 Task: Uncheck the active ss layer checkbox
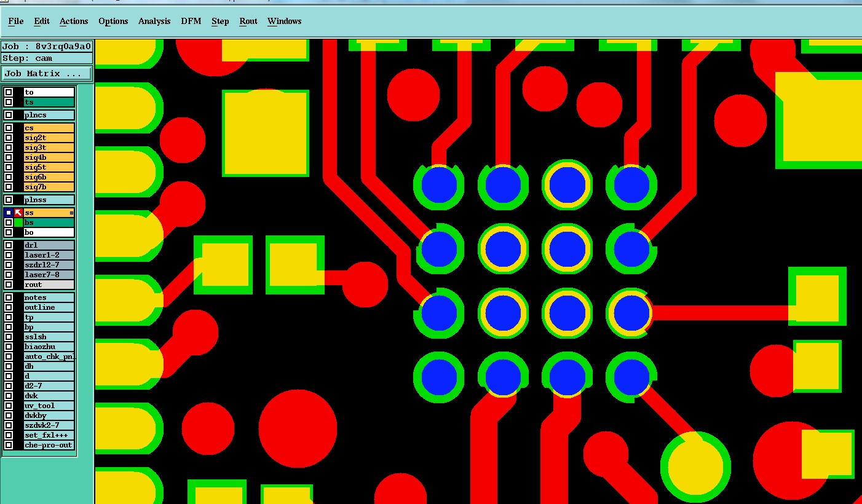point(9,213)
